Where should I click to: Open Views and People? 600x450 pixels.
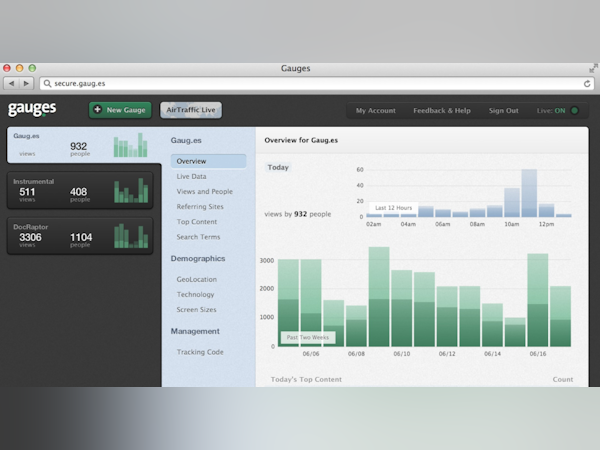(x=204, y=191)
